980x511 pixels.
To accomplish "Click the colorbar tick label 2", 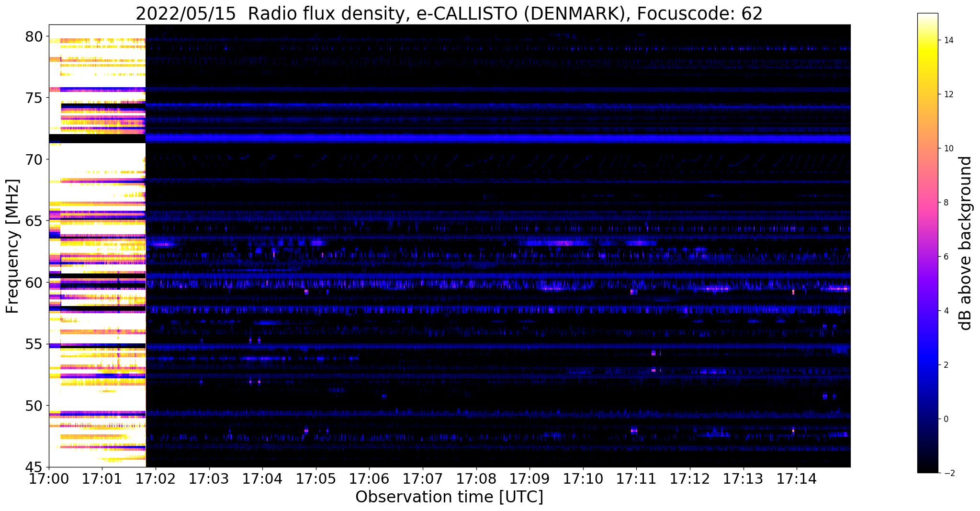I will coord(946,365).
